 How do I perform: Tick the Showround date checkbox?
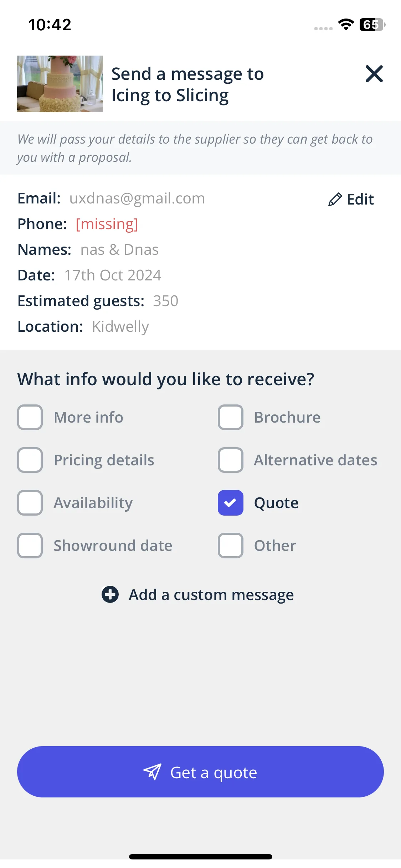pyautogui.click(x=30, y=546)
